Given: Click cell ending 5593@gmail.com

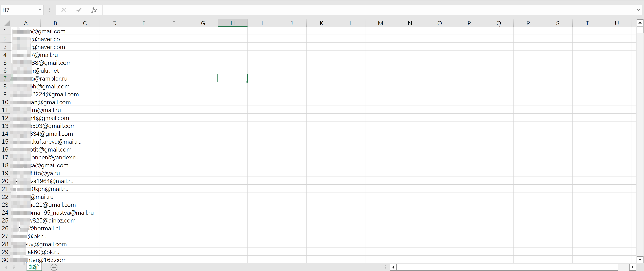Looking at the screenshot, I should (x=26, y=126).
